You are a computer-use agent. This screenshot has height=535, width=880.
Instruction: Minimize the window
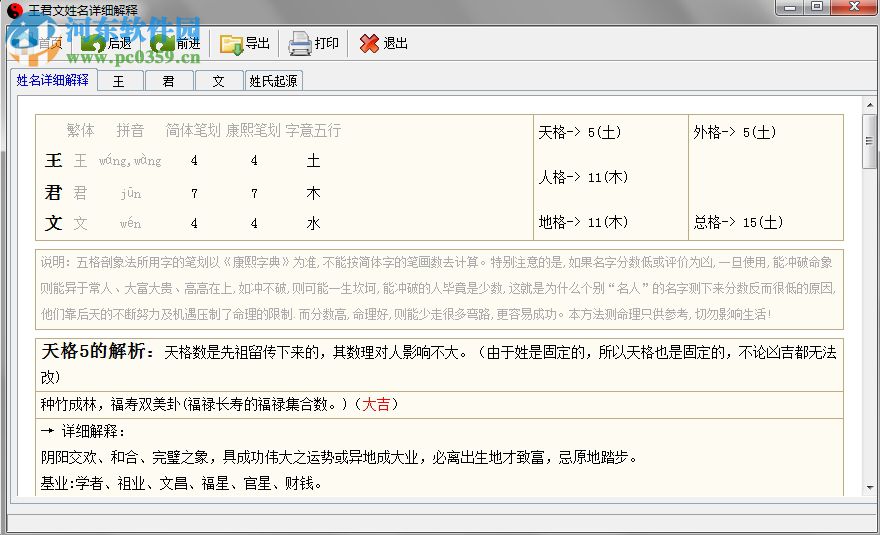coord(791,7)
